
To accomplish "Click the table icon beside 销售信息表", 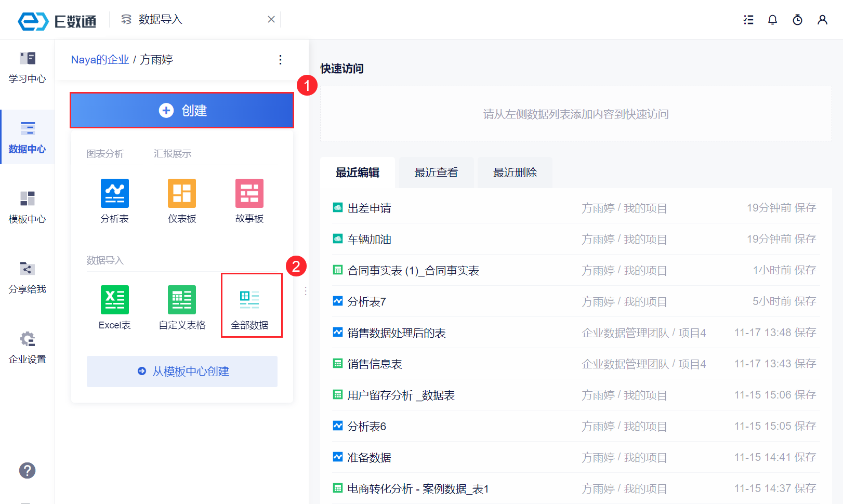I will pos(338,363).
